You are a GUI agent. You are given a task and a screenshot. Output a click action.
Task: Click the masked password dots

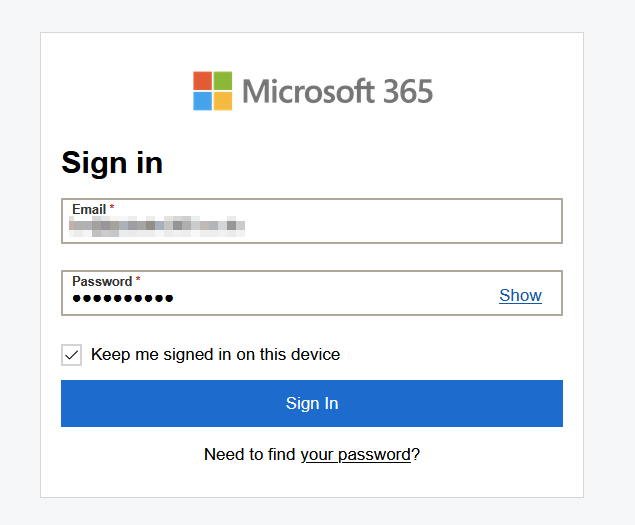(x=123, y=299)
